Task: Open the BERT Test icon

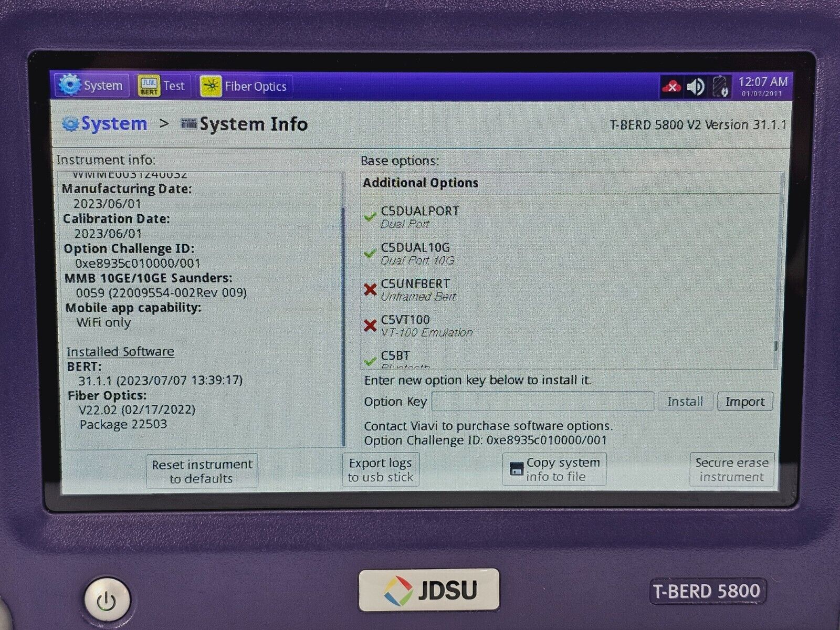Action: [149, 86]
